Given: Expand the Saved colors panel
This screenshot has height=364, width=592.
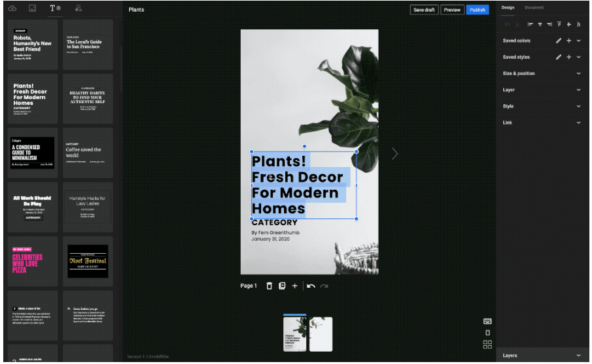Looking at the screenshot, I should (578, 40).
